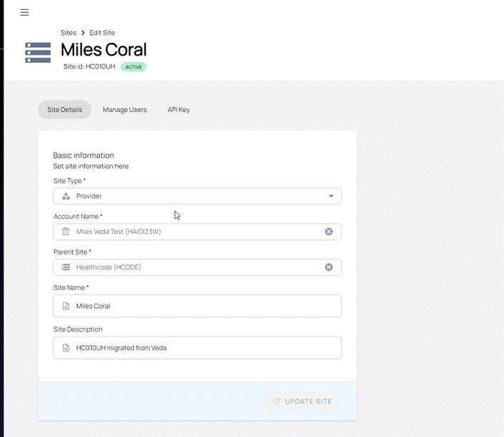
Task: Switch to the API Key tab
Action: [x=178, y=110]
